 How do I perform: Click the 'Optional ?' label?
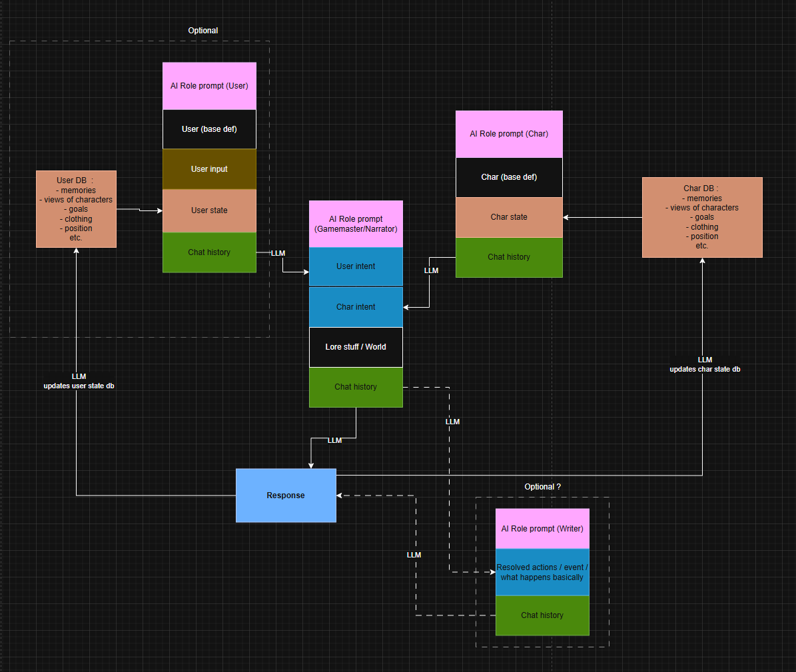(543, 487)
